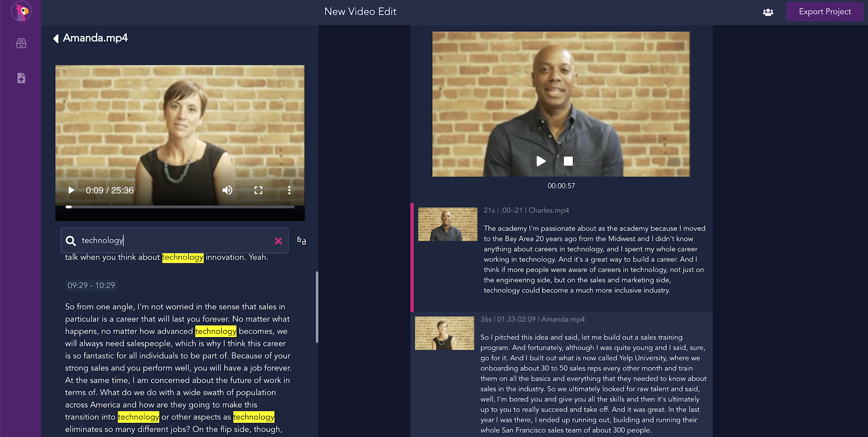Click highlighted technology before innovation
868x437 pixels.
(183, 257)
